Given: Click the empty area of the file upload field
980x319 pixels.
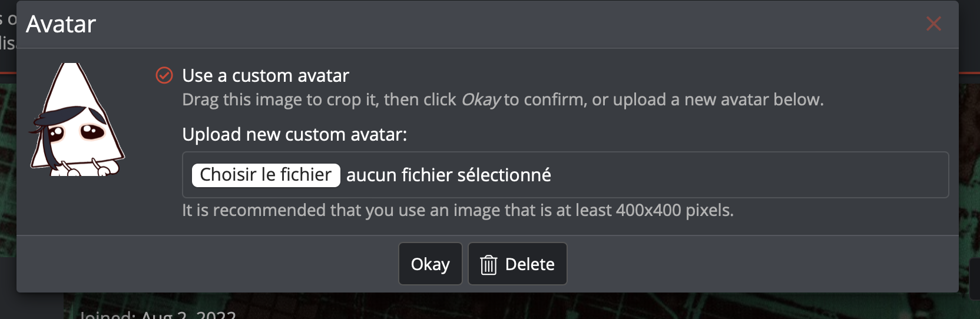Looking at the screenshot, I should click(x=748, y=175).
